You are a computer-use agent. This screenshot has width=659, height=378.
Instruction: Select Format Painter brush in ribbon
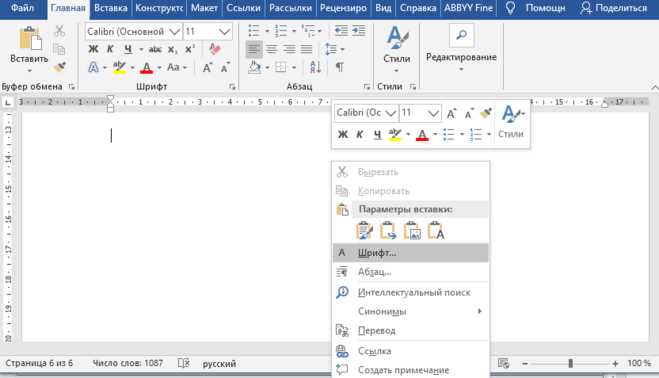(60, 66)
